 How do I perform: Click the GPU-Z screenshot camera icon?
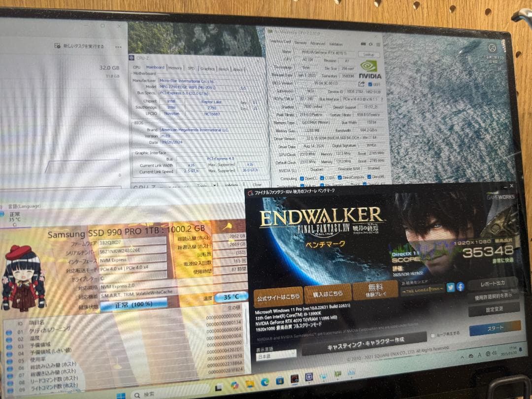364,44
